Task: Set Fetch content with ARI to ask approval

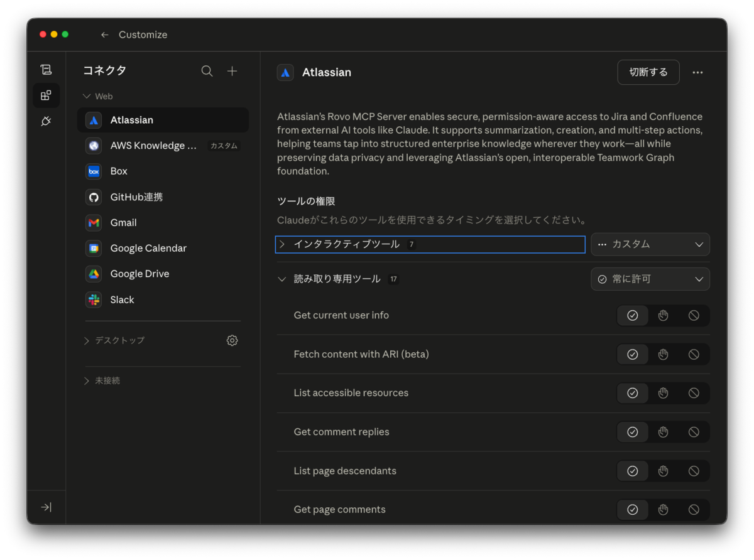Action: pyautogui.click(x=663, y=354)
